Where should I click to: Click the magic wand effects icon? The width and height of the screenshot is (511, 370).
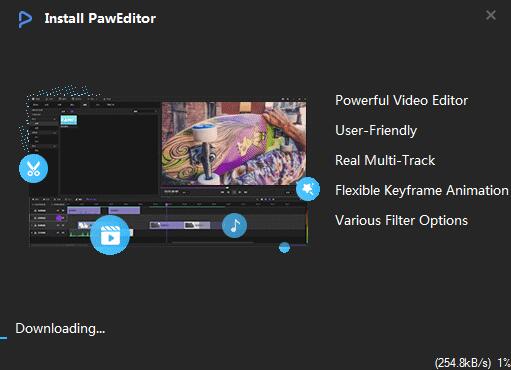(x=308, y=189)
